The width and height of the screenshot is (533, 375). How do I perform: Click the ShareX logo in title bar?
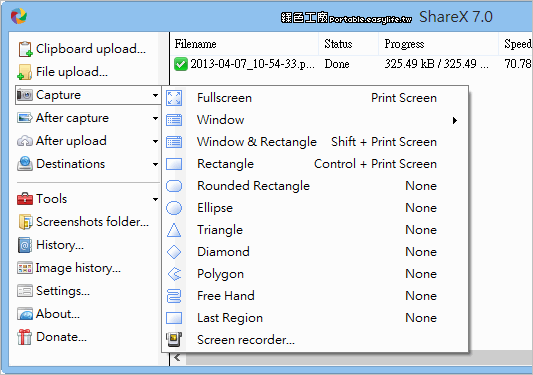[19, 16]
